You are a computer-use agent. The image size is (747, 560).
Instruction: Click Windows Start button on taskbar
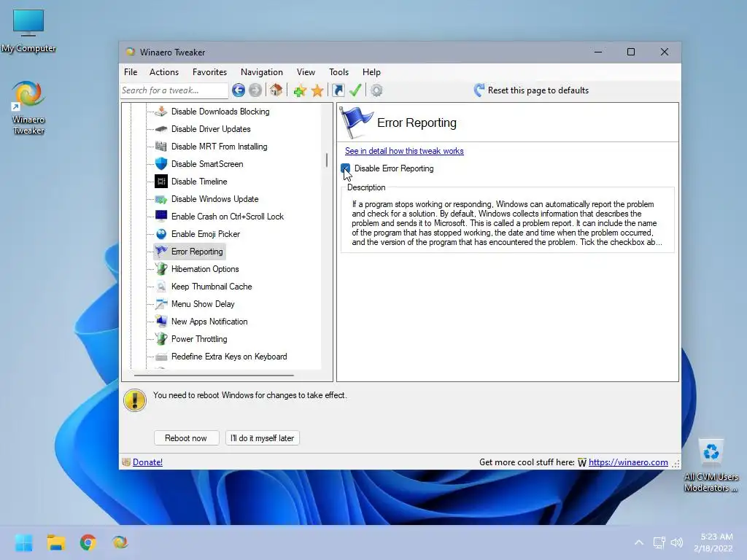pyautogui.click(x=24, y=542)
